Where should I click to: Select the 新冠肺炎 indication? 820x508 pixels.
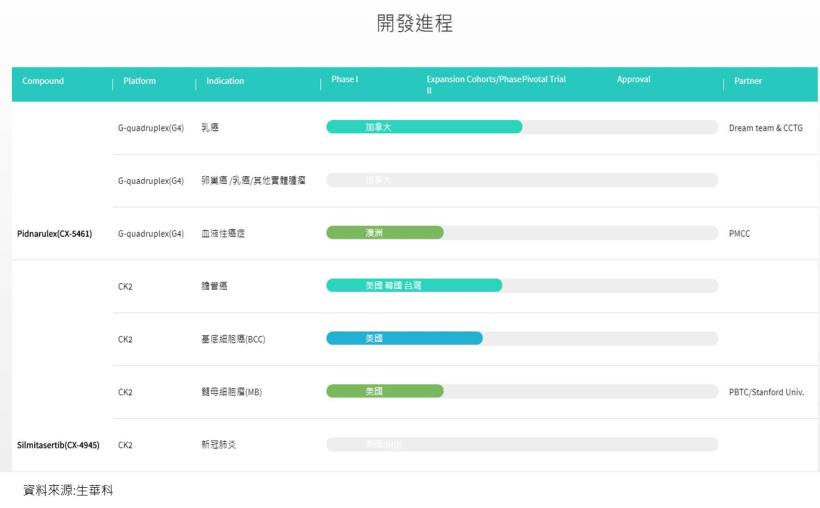coord(219,444)
